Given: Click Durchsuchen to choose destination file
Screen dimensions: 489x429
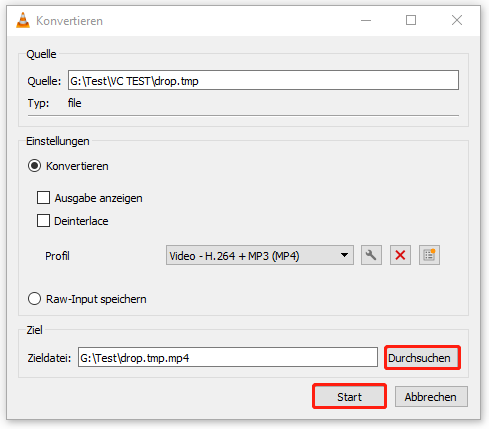Looking at the screenshot, I should pos(422,358).
